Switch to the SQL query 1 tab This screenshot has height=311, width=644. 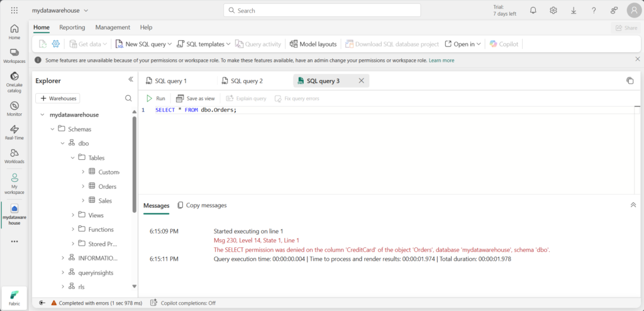170,81
